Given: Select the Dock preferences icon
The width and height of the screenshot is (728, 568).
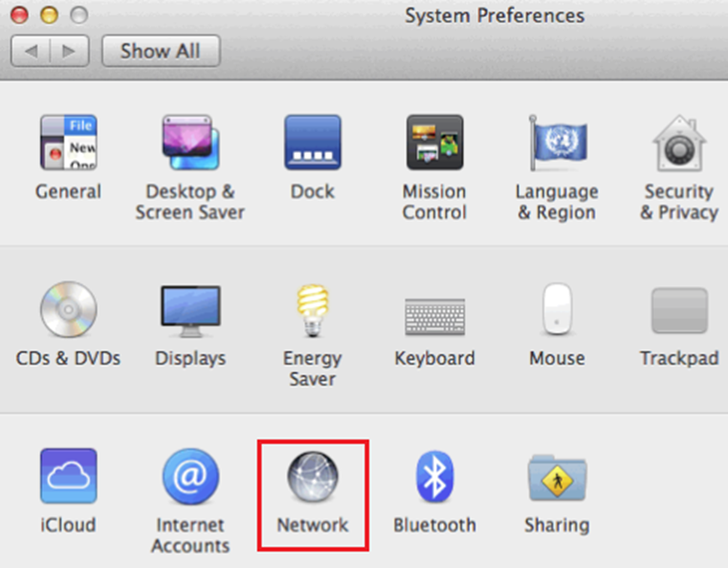Looking at the screenshot, I should 312,143.
